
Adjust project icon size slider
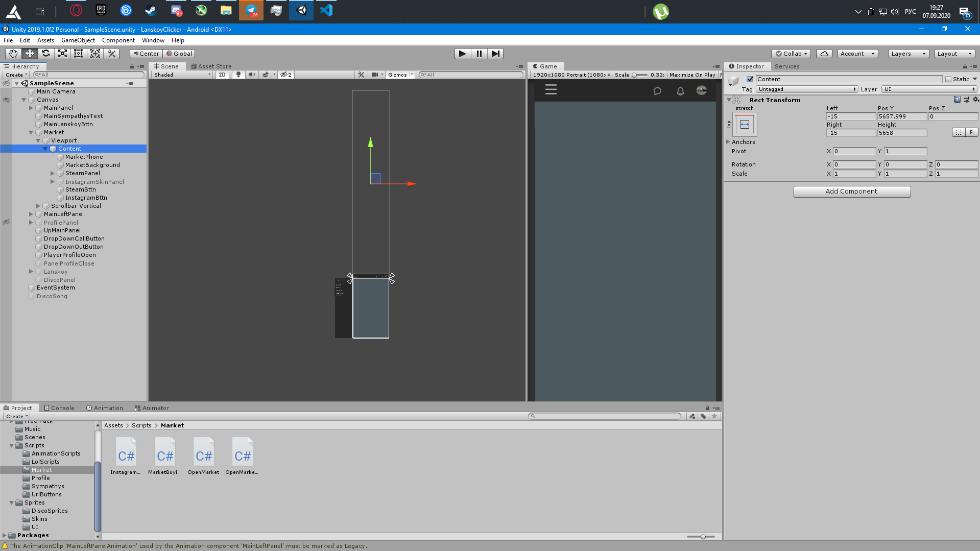[701, 537]
